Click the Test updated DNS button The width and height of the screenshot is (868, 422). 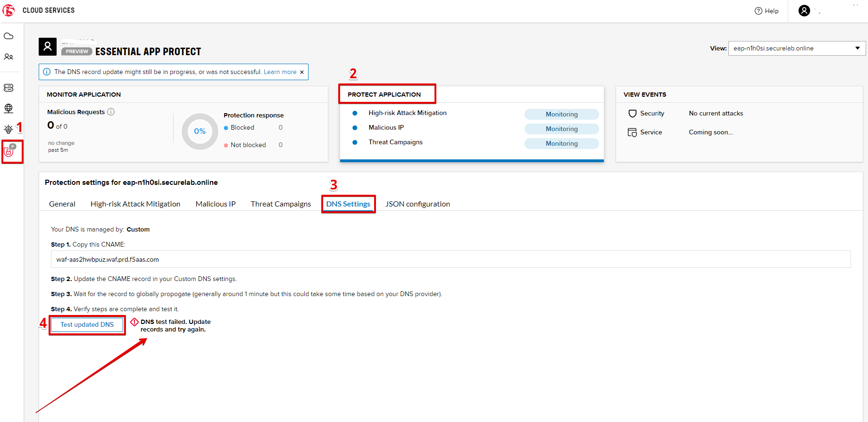point(87,324)
